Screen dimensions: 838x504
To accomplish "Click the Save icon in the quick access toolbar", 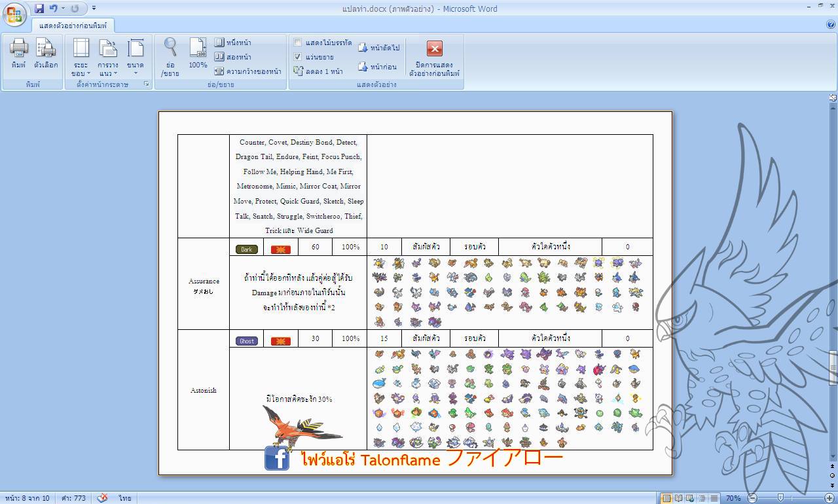I will coord(39,9).
